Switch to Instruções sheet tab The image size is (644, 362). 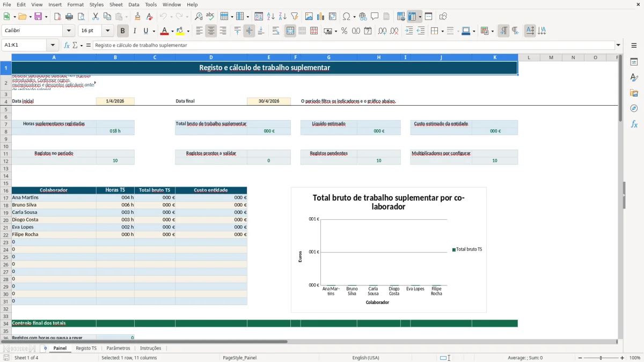[x=151, y=348]
